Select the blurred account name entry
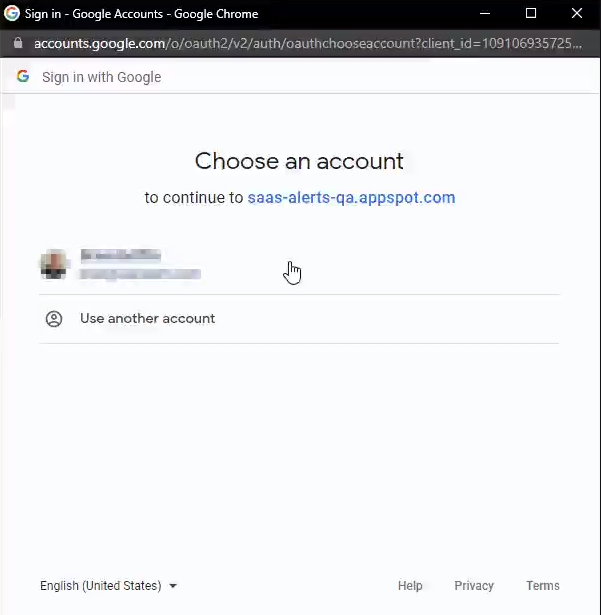The width and height of the screenshot is (601, 615). point(120,256)
